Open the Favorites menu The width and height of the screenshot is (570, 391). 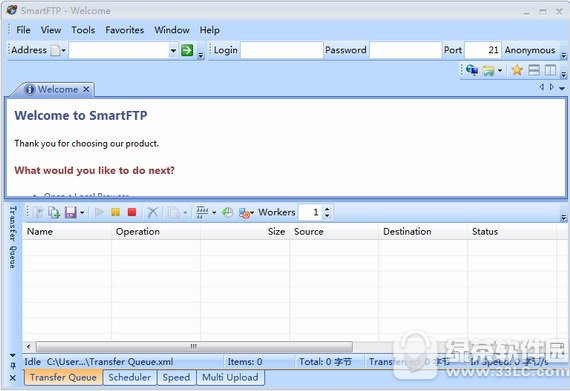pos(125,30)
